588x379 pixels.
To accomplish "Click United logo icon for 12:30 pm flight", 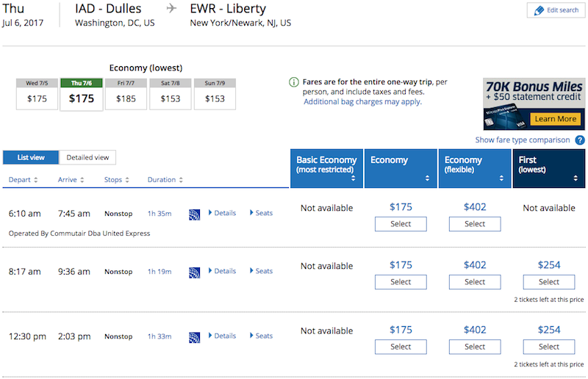I will click(194, 337).
